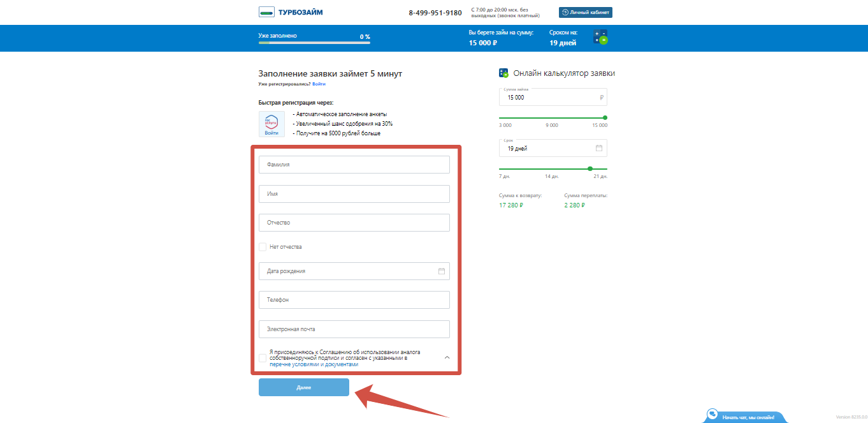Click the loan term slider handle
868x423 pixels.
(590, 168)
